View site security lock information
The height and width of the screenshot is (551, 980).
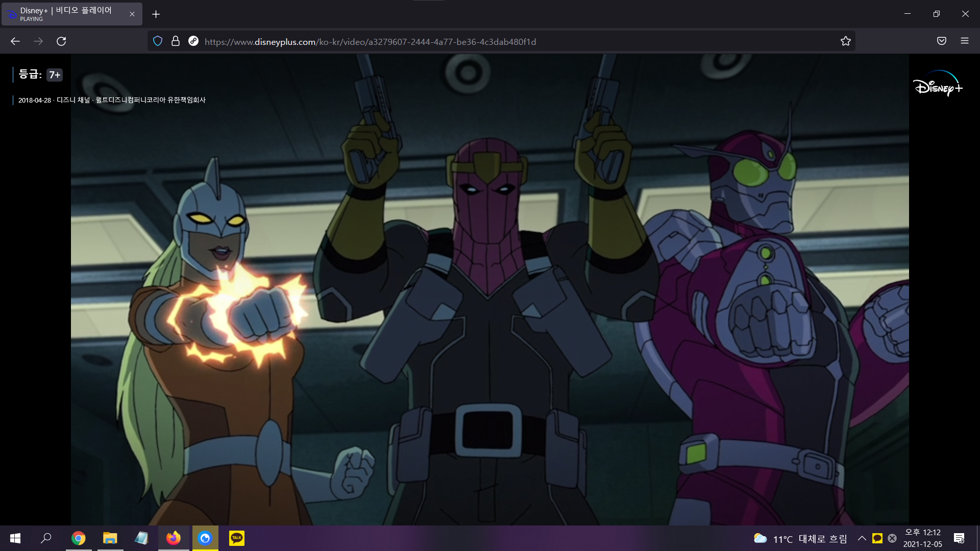[176, 41]
